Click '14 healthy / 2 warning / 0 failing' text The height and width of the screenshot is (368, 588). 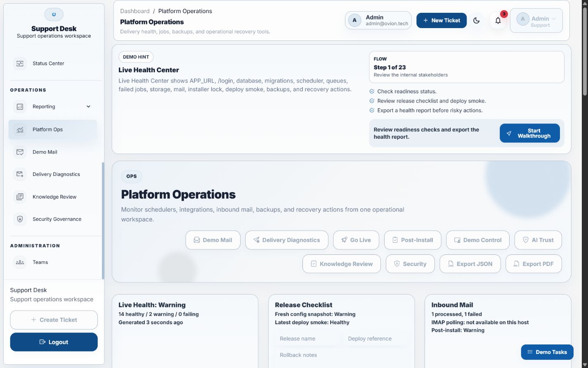[x=158, y=314]
